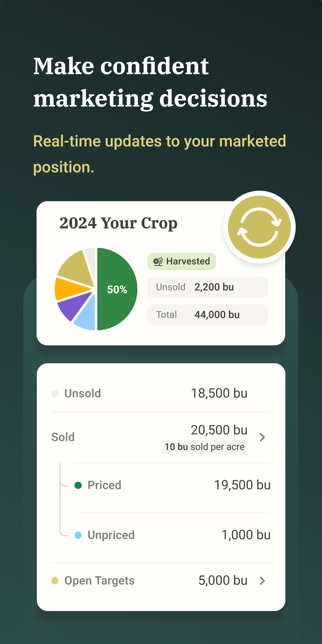Click the blue Unpriced legend dot
Image resolution: width=322 pixels, height=644 pixels.
click(78, 535)
